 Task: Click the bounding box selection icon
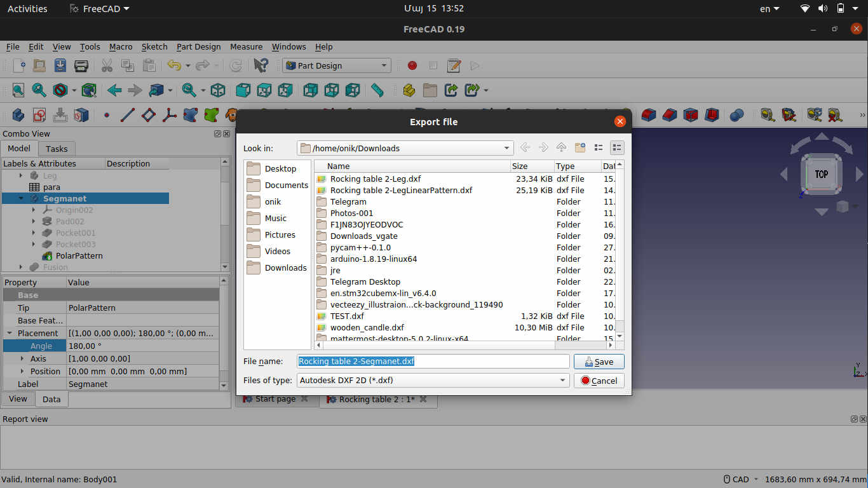[x=89, y=90]
